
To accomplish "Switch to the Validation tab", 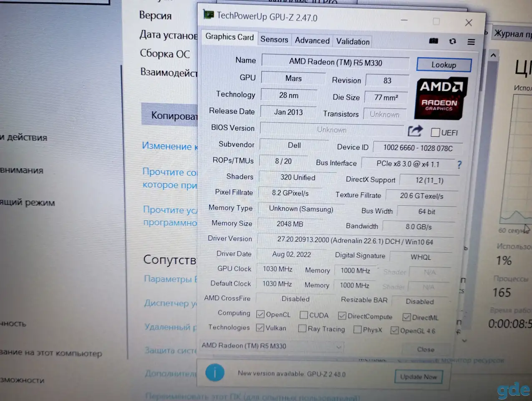I will pyautogui.click(x=353, y=41).
